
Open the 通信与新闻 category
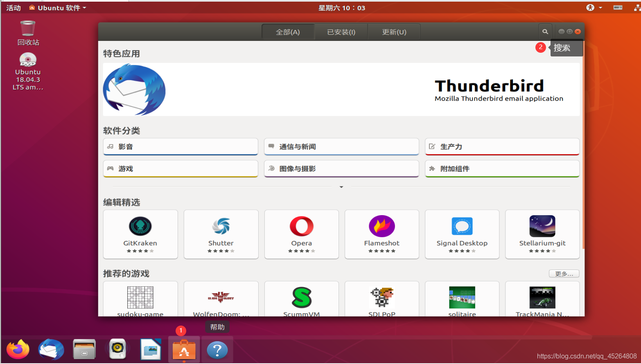[x=341, y=146]
